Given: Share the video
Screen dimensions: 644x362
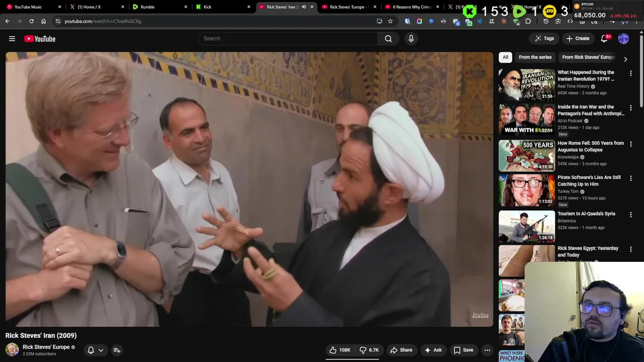Looking at the screenshot, I should (401, 350).
